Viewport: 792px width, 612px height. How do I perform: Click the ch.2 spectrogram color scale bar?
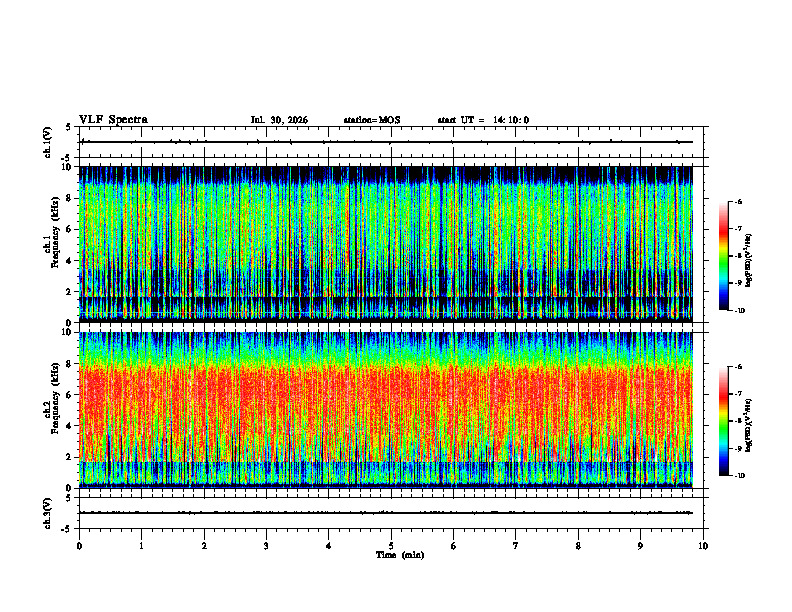[723, 421]
